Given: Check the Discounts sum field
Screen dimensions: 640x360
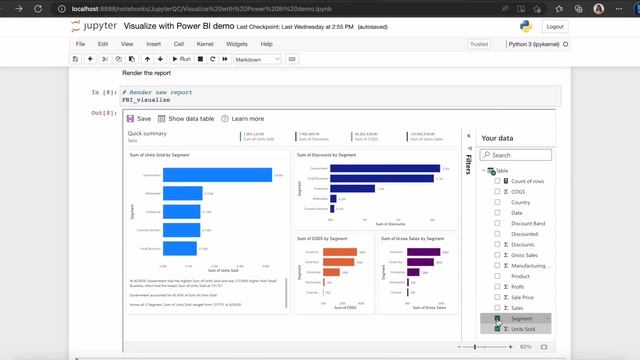Looking at the screenshot, I should pyautogui.click(x=497, y=244).
